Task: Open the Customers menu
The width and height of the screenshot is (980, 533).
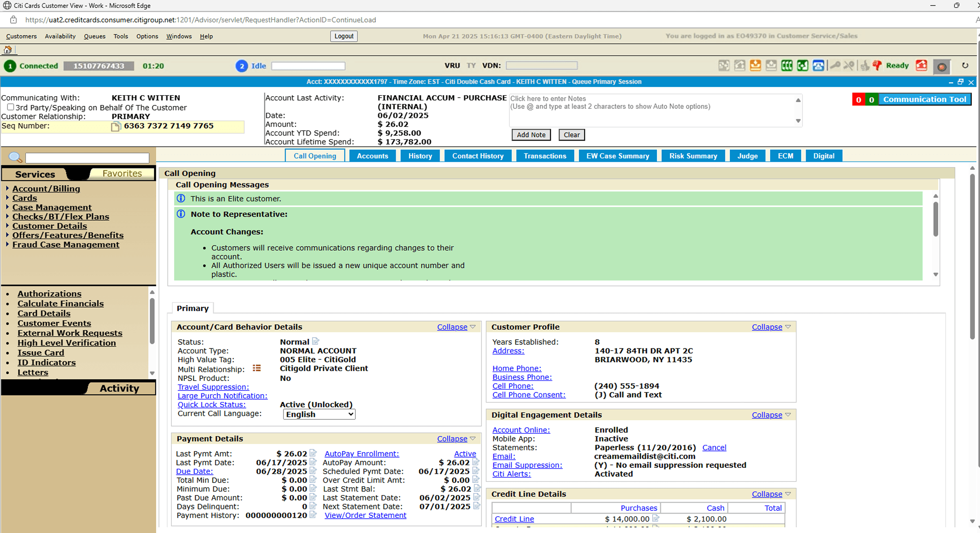Action: [21, 36]
